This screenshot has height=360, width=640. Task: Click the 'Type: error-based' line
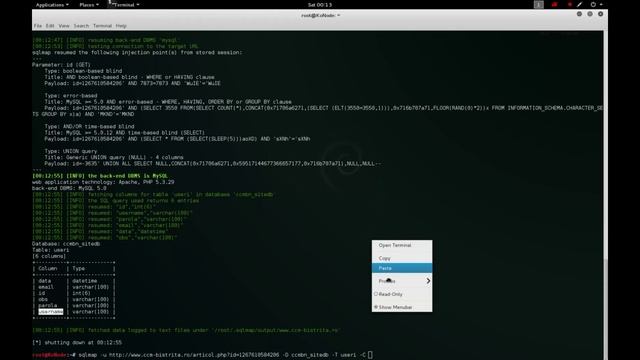71,96
